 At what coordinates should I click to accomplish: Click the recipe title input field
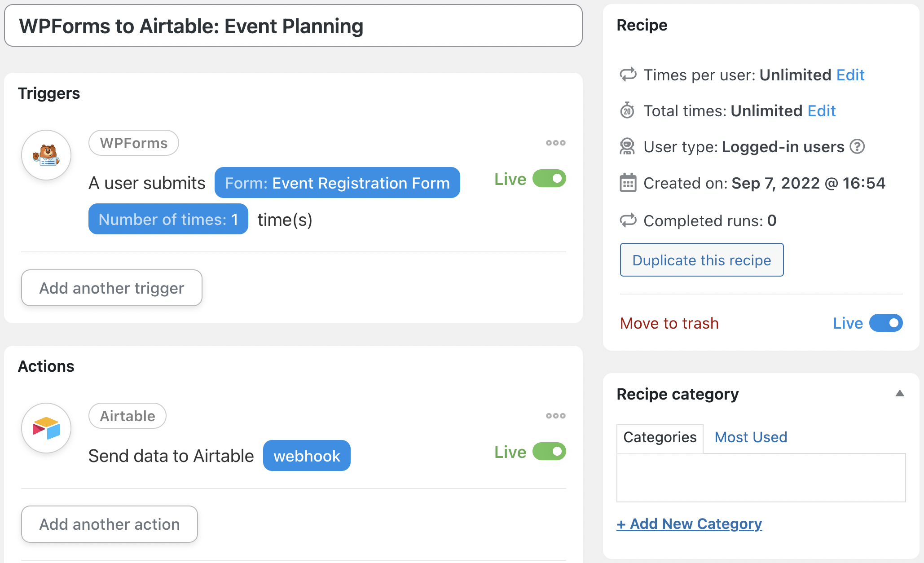(293, 26)
